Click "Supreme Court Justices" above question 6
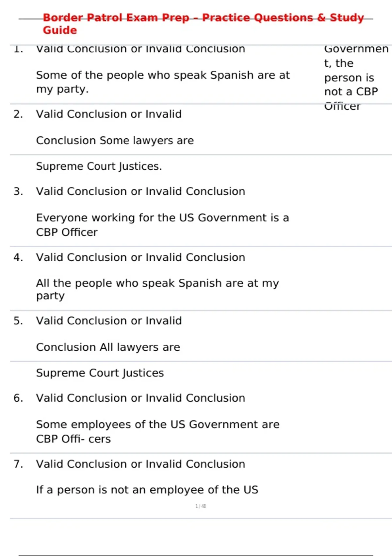Screen dimensions: 392x556 pos(100,373)
